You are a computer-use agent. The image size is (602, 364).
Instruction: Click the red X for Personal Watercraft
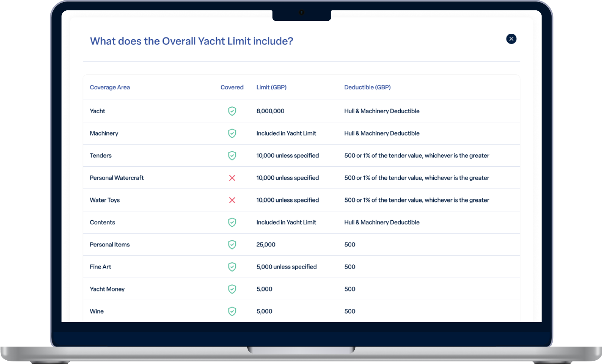tap(232, 178)
